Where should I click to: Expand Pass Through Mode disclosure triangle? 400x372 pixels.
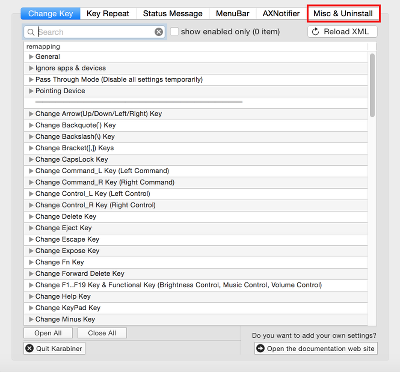[x=31, y=79]
